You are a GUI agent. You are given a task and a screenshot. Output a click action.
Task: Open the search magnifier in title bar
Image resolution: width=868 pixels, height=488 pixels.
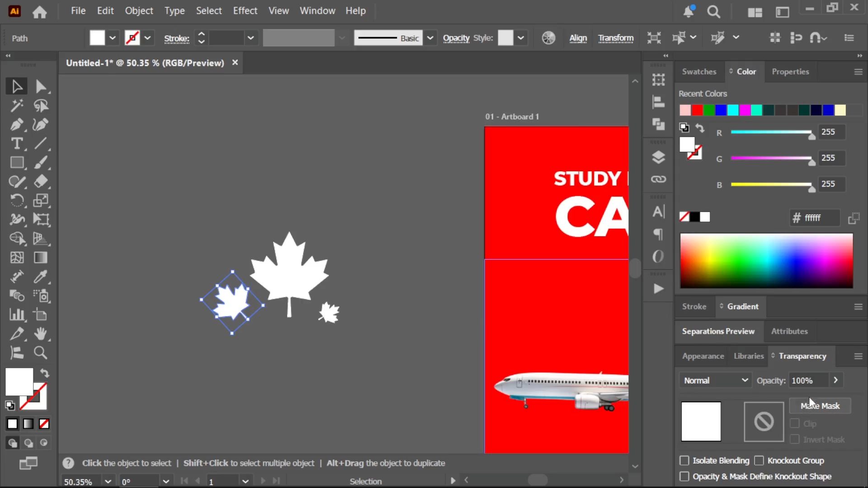[x=713, y=12]
